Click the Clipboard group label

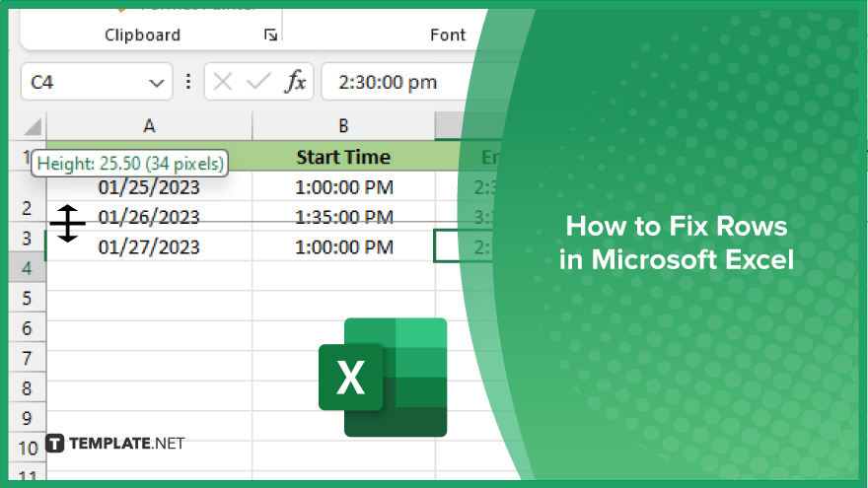pos(142,35)
